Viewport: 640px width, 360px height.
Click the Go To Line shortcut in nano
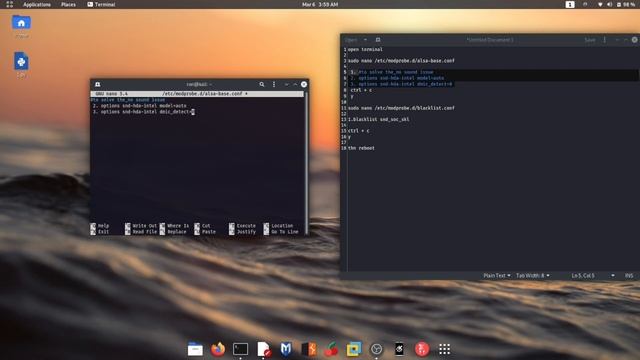pos(281,232)
